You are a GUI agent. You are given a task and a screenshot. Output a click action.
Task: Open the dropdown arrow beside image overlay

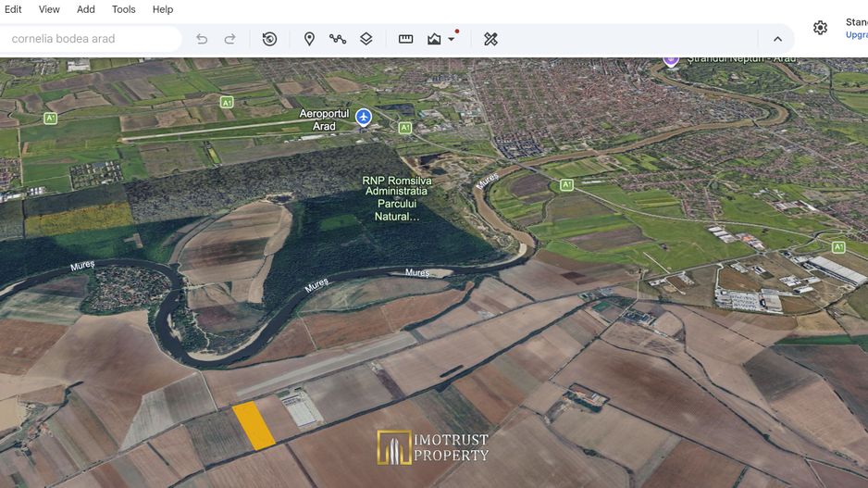pyautogui.click(x=452, y=39)
